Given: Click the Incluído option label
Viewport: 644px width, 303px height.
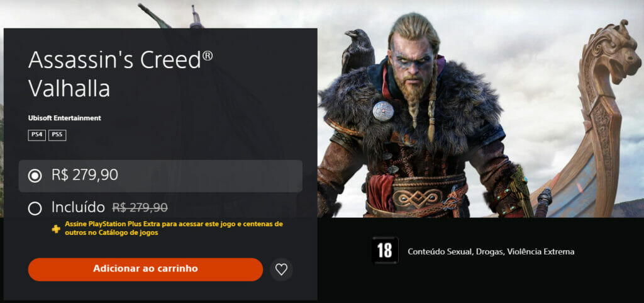Looking at the screenshot, I should 79,207.
